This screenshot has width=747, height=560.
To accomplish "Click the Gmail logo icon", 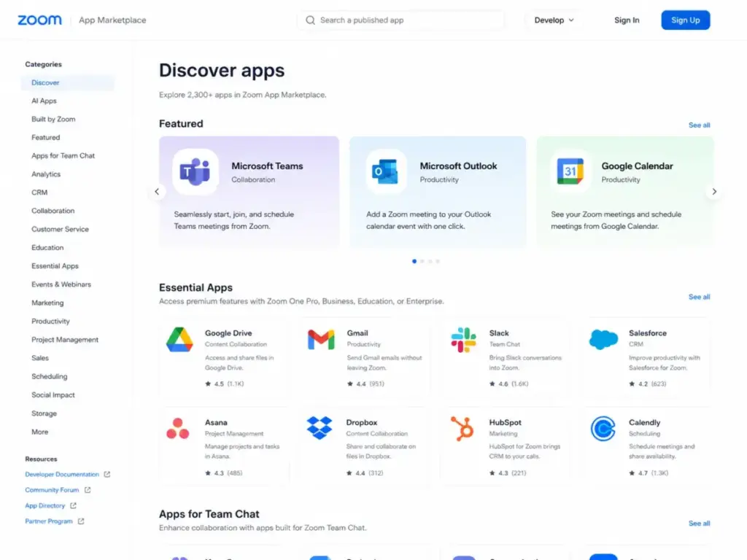I will (x=321, y=340).
